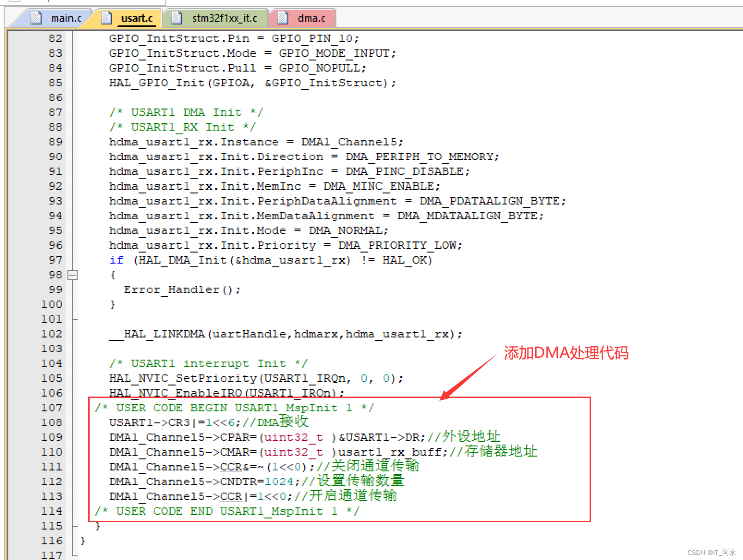Click line number 97 in gutter
This screenshot has height=560, width=743.
55,260
